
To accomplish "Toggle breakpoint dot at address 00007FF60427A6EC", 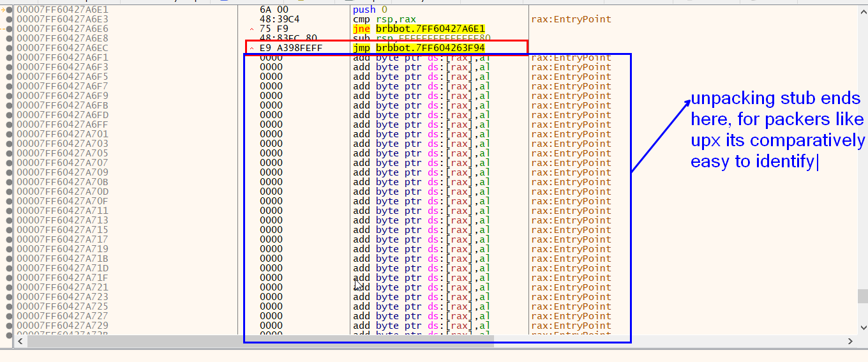I will [x=9, y=48].
